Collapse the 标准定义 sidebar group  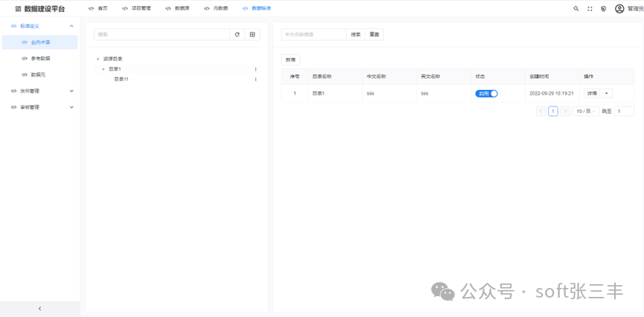pyautogui.click(x=71, y=26)
